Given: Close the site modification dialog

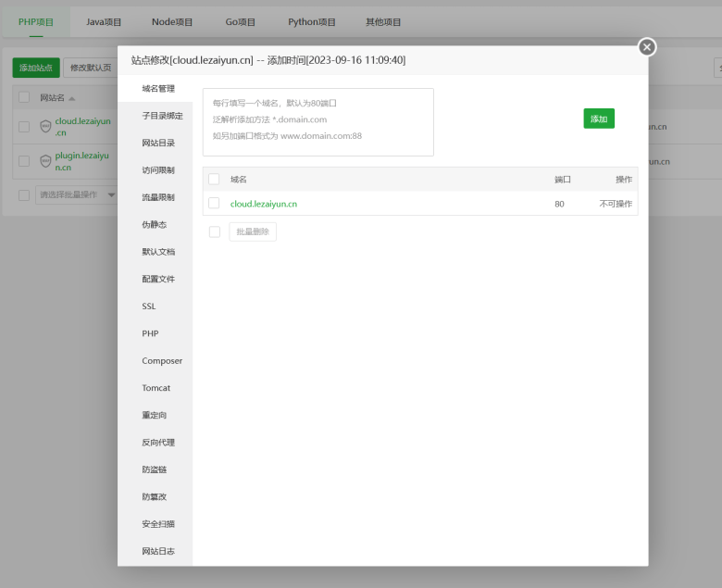Looking at the screenshot, I should pyautogui.click(x=647, y=47).
